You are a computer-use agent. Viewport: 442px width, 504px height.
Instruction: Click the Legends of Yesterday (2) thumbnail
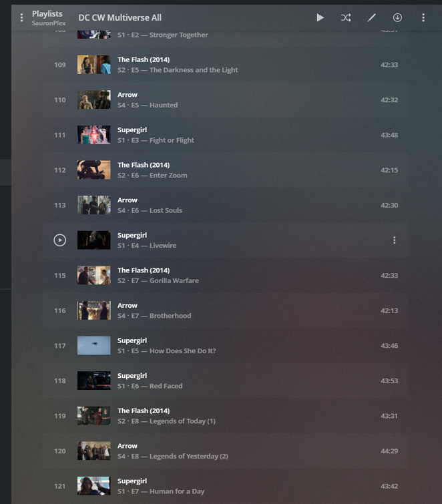pyautogui.click(x=94, y=451)
